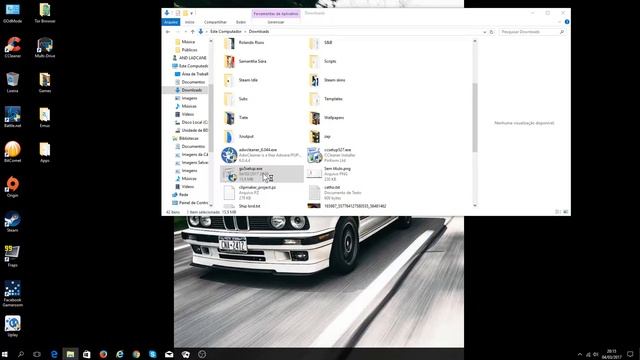Select the Uplay desktop shortcut
The height and width of the screenshot is (360, 640).
(12, 326)
